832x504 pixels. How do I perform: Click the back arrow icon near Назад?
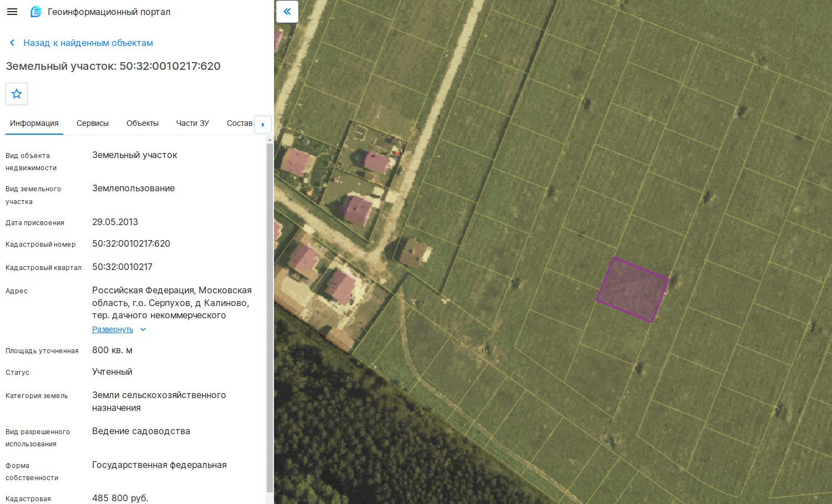point(12,43)
